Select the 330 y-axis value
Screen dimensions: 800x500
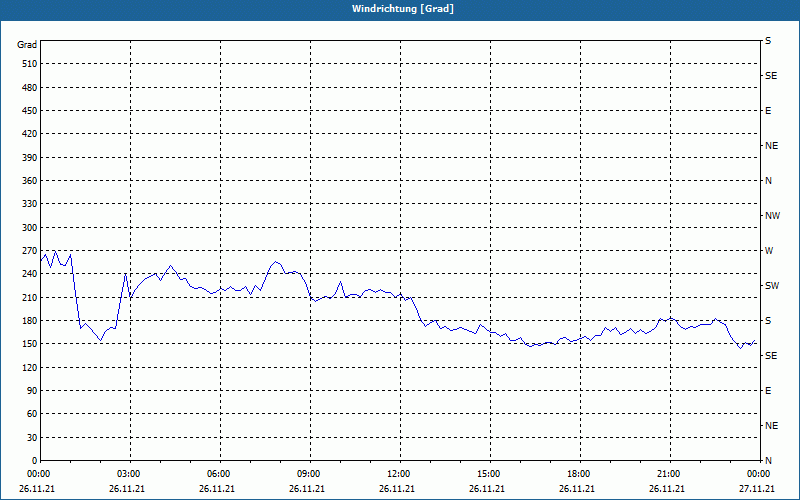coord(30,204)
